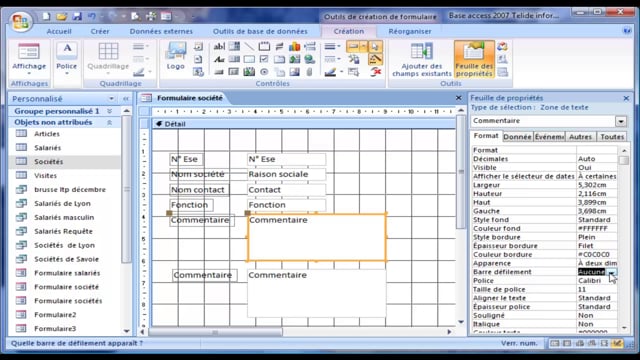The height and width of the screenshot is (360, 640).
Task: Close the Formulaire société document tab
Action: click(x=458, y=98)
